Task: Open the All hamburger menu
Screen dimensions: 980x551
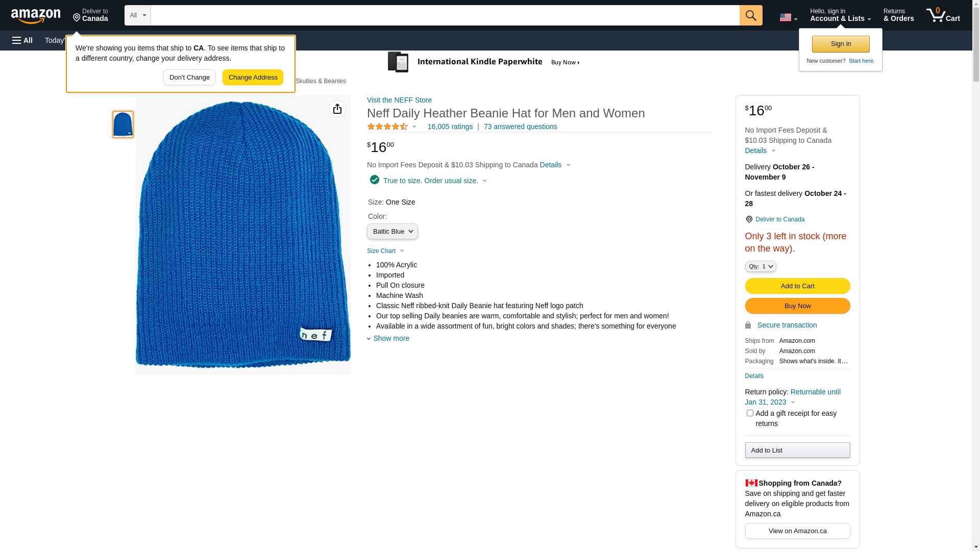Action: pos(22,40)
